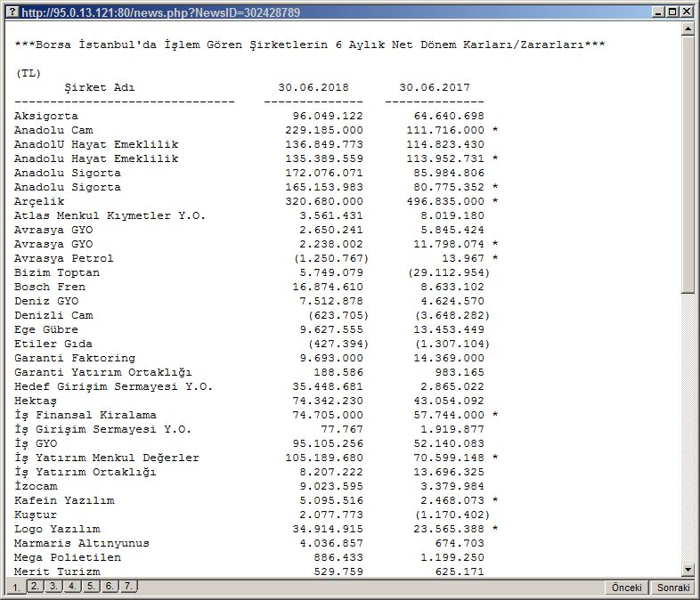Go to page tab 1

16,587
